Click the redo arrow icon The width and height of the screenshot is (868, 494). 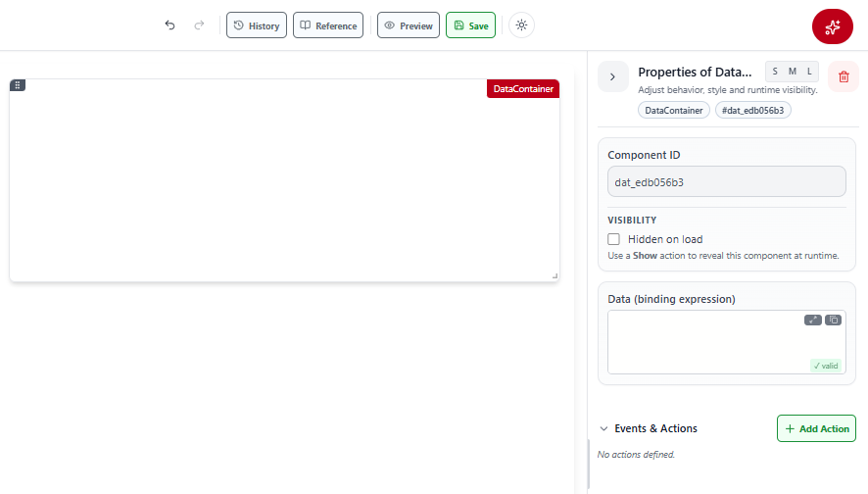click(x=199, y=25)
